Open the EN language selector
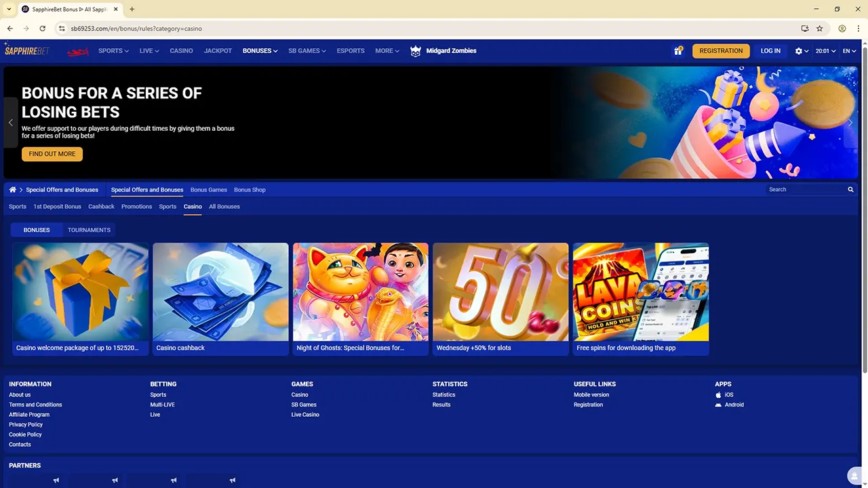 [x=849, y=51]
